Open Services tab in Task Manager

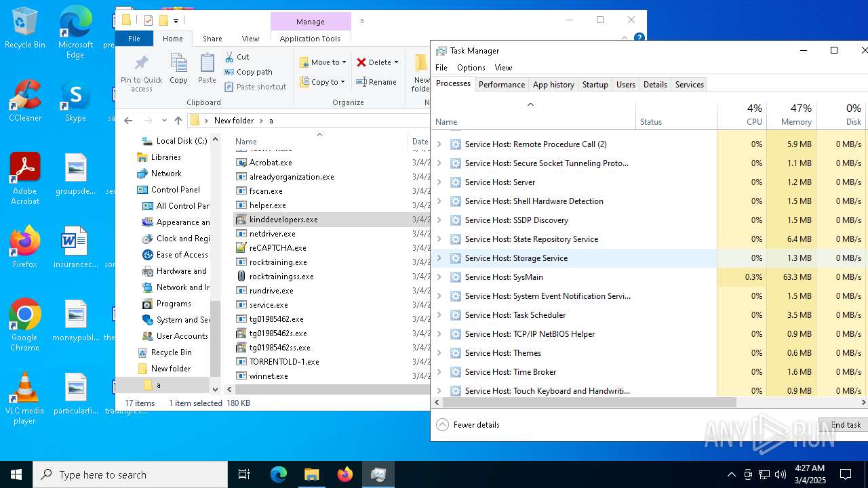point(690,85)
